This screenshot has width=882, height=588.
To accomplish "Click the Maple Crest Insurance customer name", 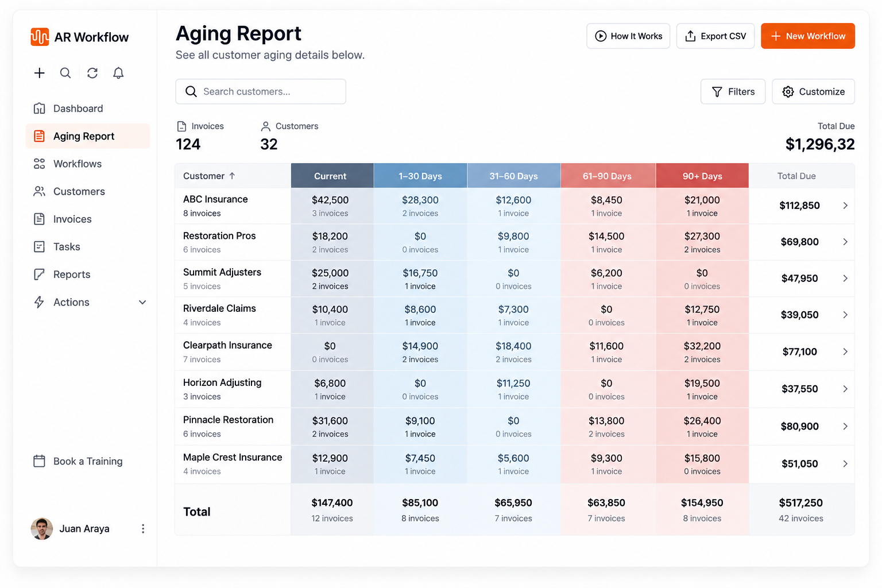I will 233,457.
